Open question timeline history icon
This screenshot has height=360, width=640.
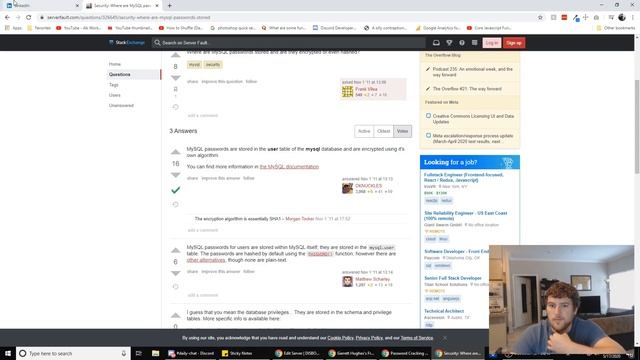point(176,107)
